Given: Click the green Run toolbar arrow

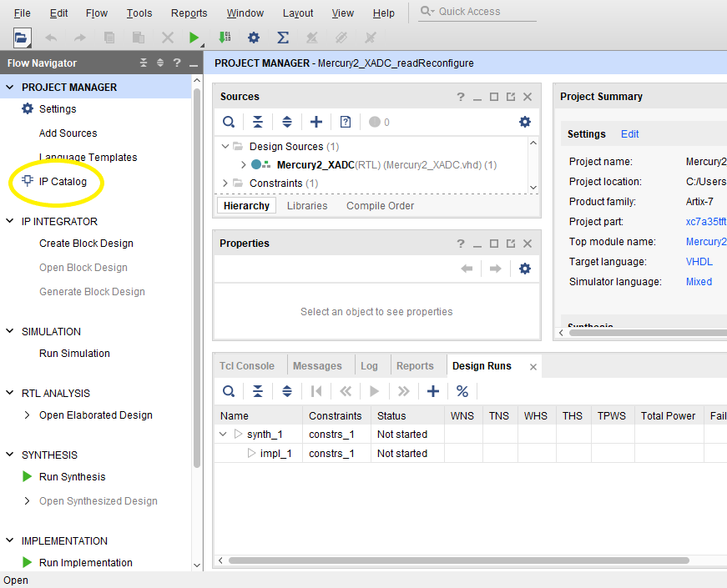Looking at the screenshot, I should click(194, 38).
